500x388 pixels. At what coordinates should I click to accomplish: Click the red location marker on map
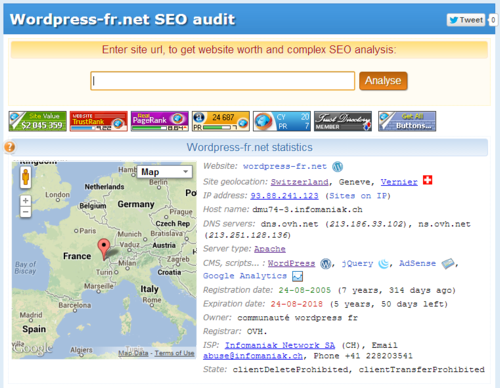click(104, 249)
